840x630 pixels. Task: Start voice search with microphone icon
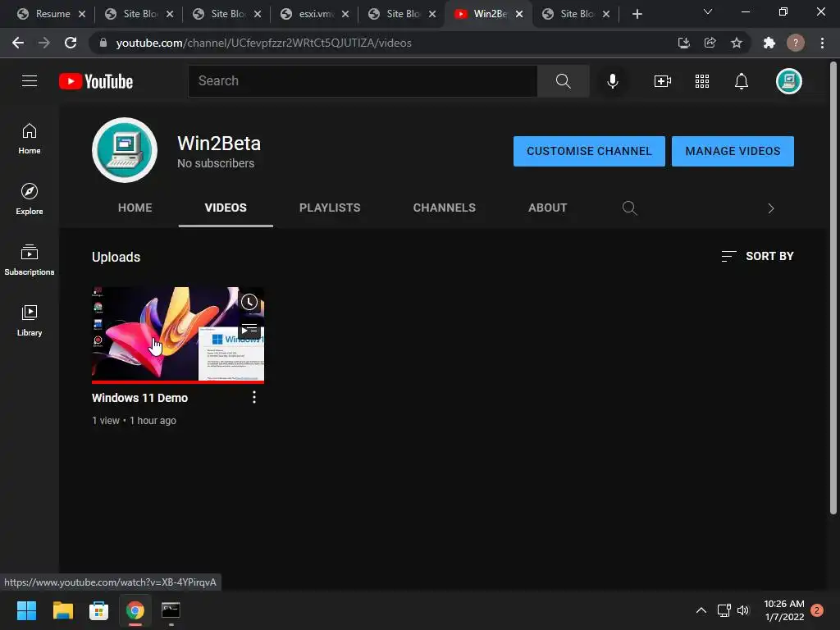tap(612, 81)
